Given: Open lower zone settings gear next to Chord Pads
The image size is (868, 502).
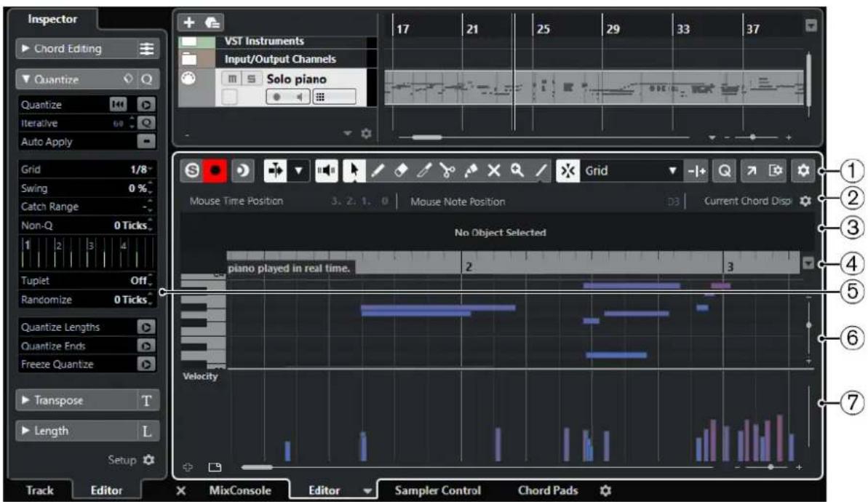Looking at the screenshot, I should tap(605, 491).
